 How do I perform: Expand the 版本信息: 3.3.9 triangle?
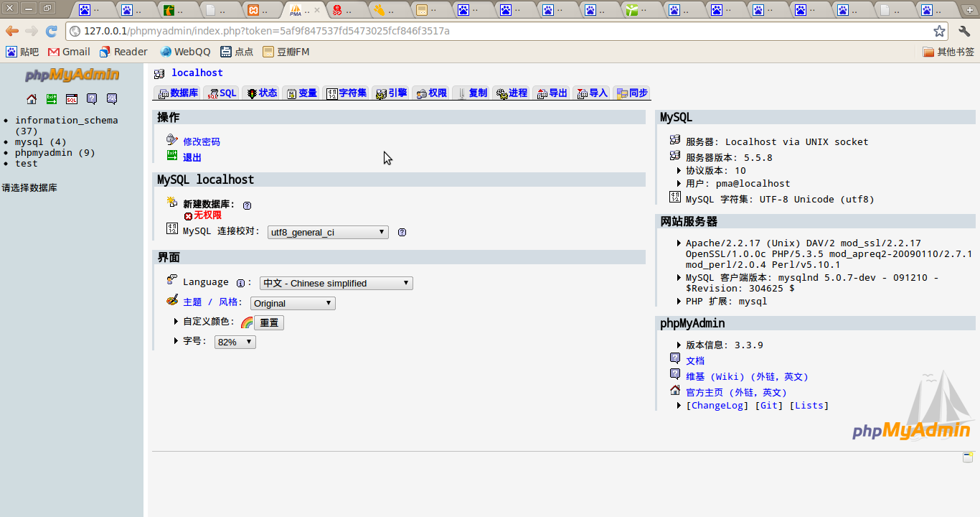pyautogui.click(x=679, y=345)
